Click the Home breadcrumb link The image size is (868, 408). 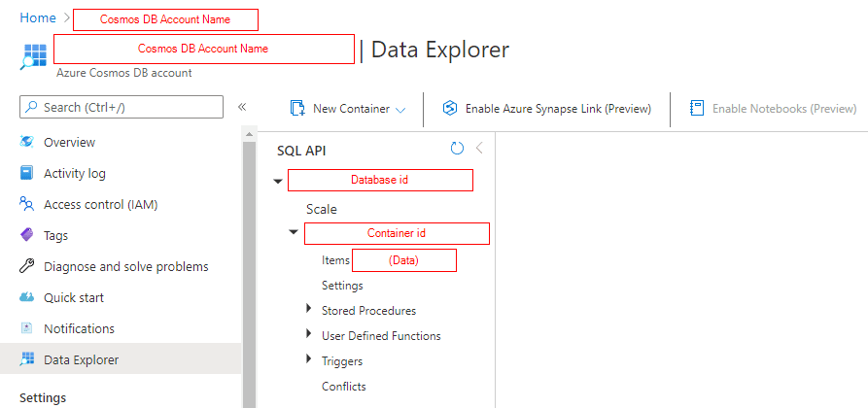(x=38, y=17)
